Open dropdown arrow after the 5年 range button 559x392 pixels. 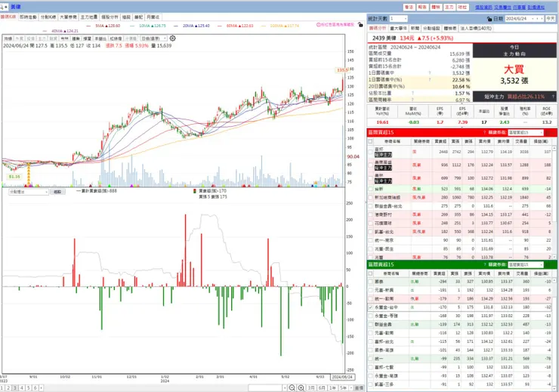(x=351, y=387)
